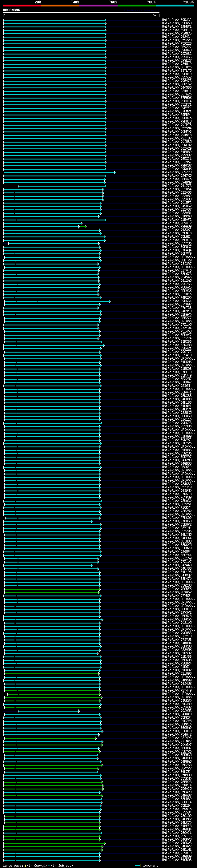
Task: Open hit UniRef100_B4GBQ8
Action: (177, 860)
